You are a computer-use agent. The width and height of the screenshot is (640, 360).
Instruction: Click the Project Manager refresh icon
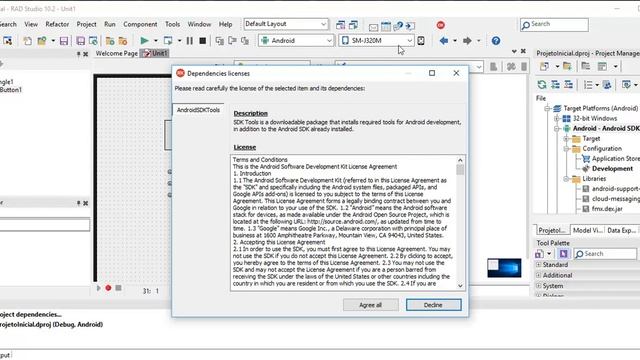[x=542, y=84]
